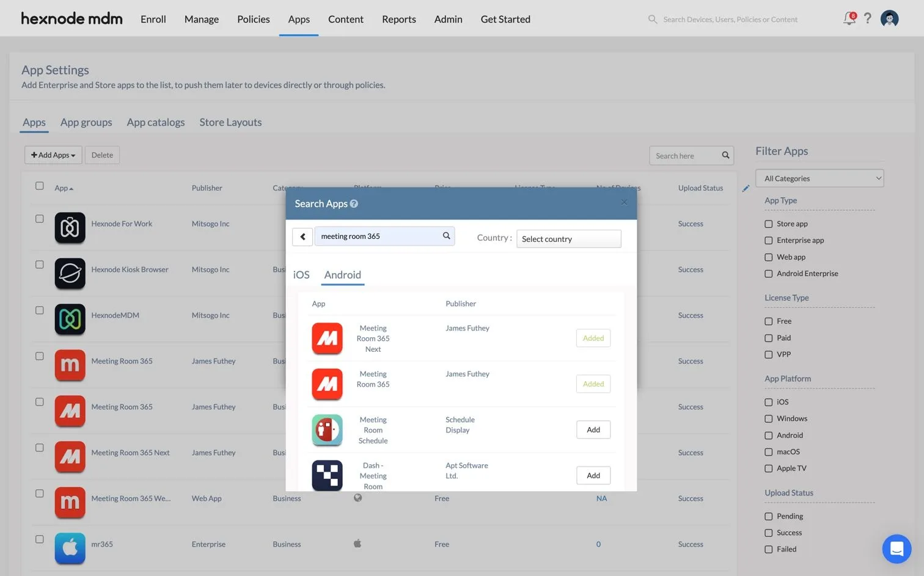Click the HexnodeMDM app icon
Viewport: 924px width, 576px height.
[70, 319]
